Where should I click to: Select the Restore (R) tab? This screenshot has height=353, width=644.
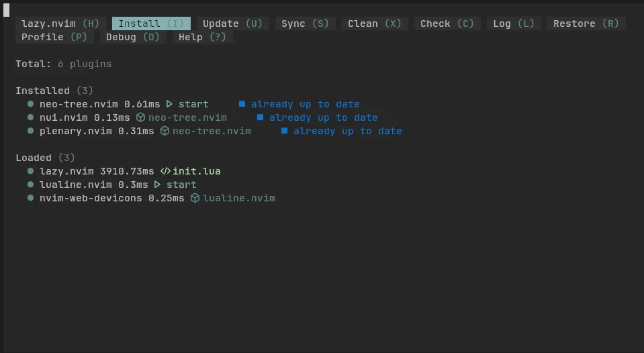click(x=586, y=23)
